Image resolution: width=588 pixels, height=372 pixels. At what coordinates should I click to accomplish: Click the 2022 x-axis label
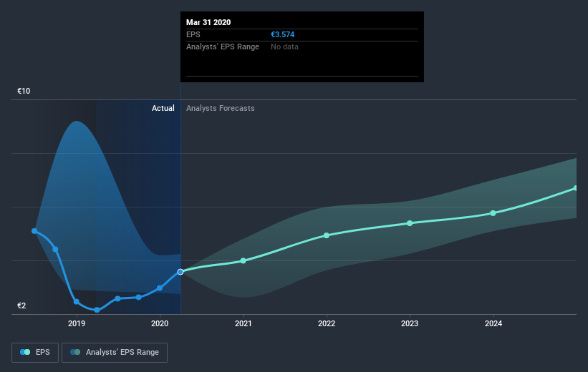(327, 323)
